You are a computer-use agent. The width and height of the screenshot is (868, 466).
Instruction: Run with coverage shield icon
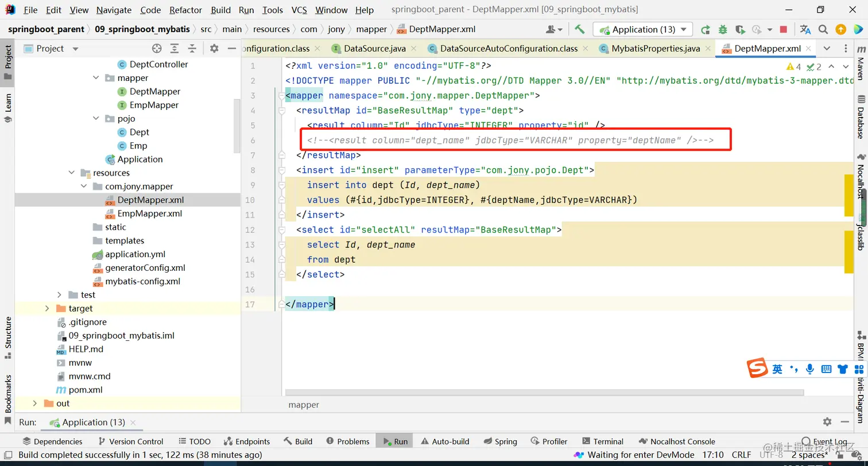(739, 29)
